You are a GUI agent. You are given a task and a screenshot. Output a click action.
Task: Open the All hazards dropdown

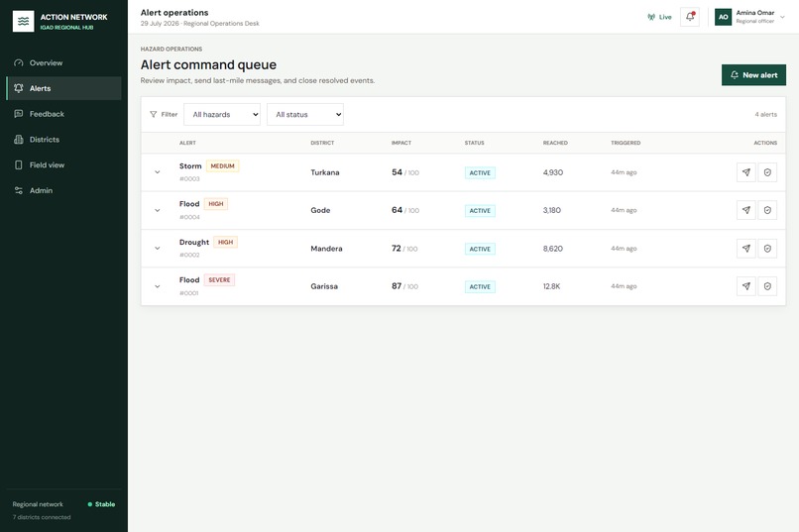pyautogui.click(x=222, y=115)
